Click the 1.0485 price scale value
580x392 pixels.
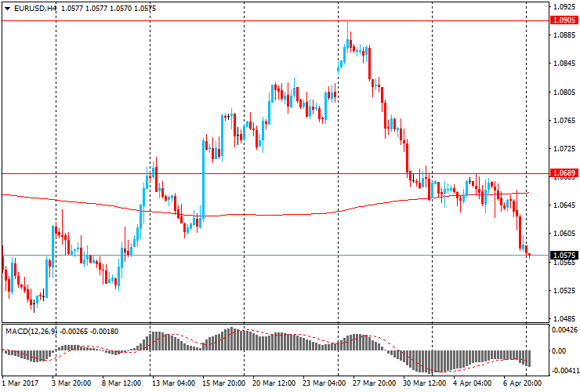[564, 319]
